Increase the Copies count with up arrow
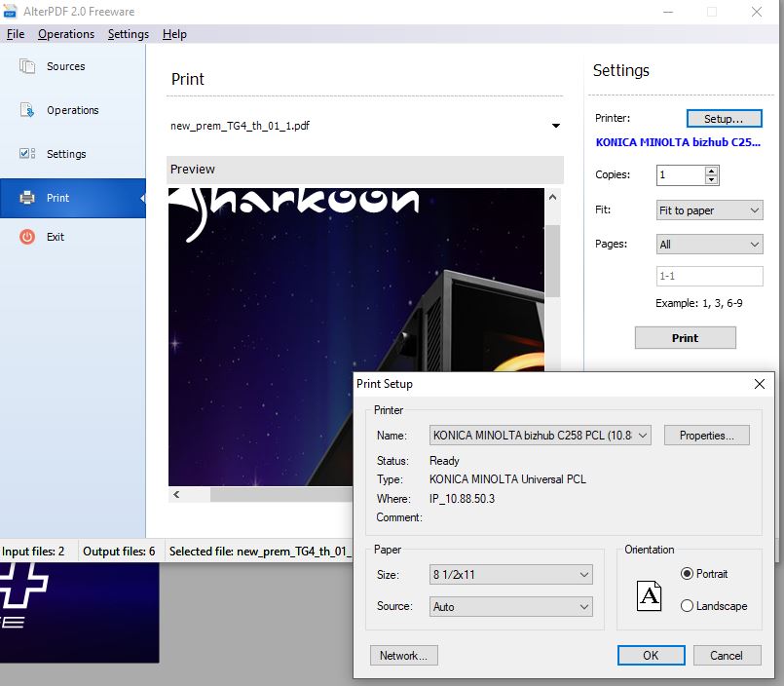This screenshot has width=784, height=686. point(711,171)
